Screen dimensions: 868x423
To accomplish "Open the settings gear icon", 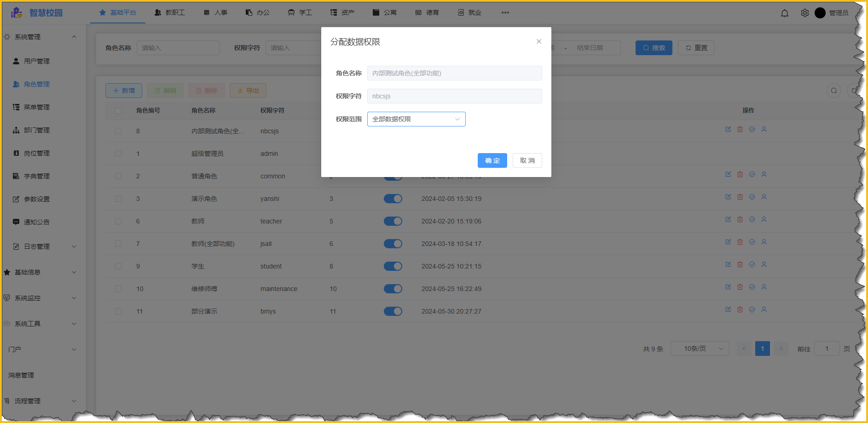I will (804, 13).
